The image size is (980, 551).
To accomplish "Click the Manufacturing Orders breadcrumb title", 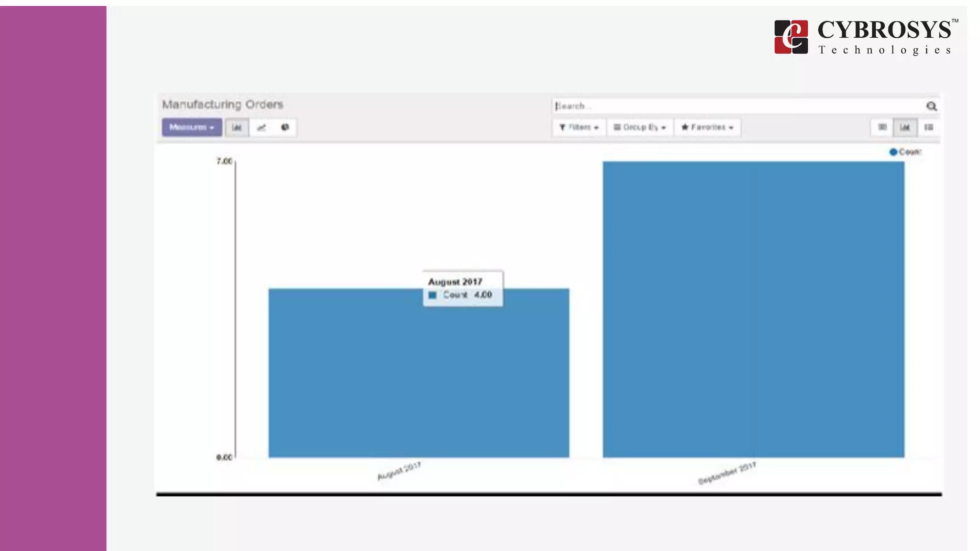I will click(223, 104).
